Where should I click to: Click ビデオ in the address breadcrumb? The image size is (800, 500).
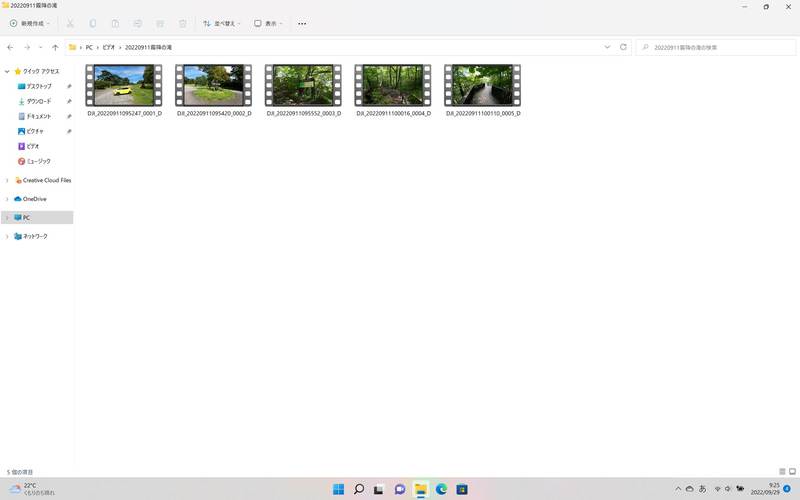tap(109, 47)
